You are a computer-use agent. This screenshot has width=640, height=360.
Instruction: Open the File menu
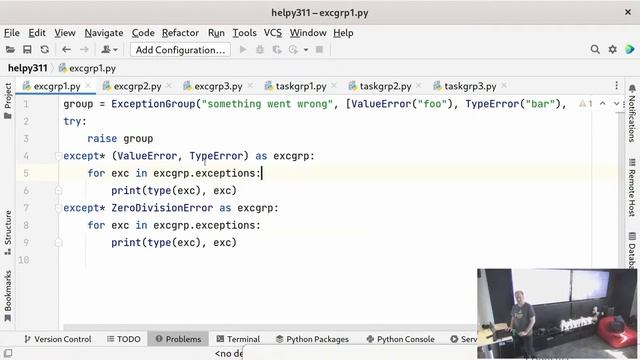pyautogui.click(x=12, y=33)
